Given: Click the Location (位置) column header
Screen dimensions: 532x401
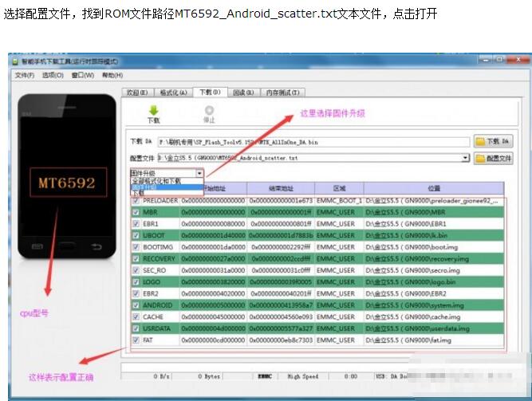Looking at the screenshot, I should coord(434,188).
